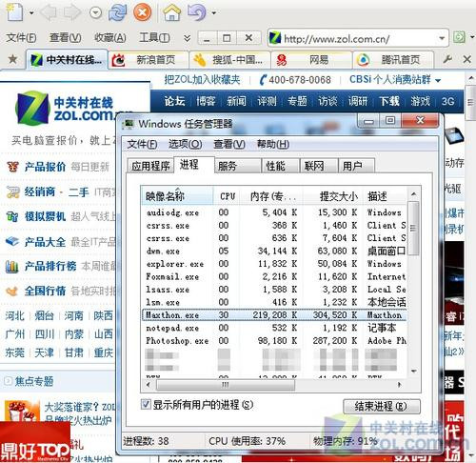476x463 pixels.
Task: Open Task Manager 选项(O) menu
Action: [186, 144]
